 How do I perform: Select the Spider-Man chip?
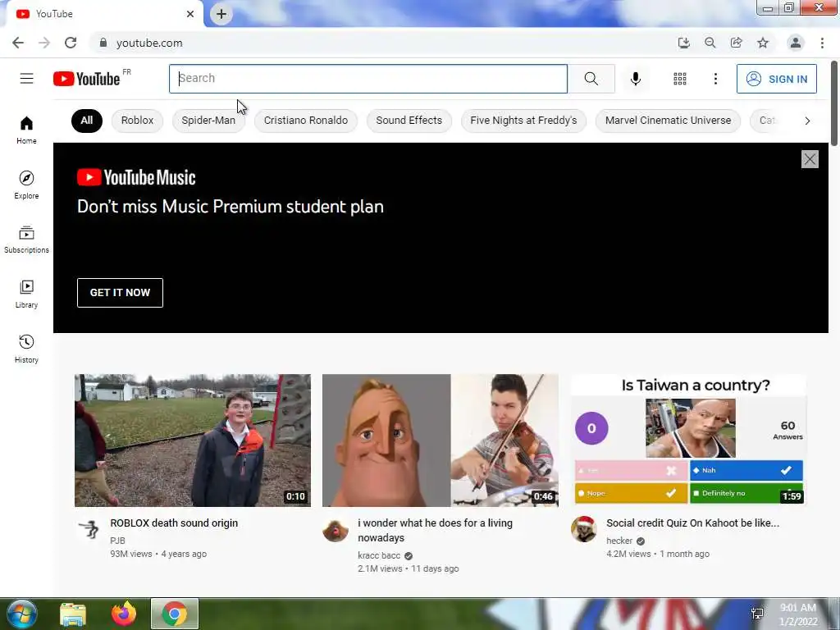point(208,121)
